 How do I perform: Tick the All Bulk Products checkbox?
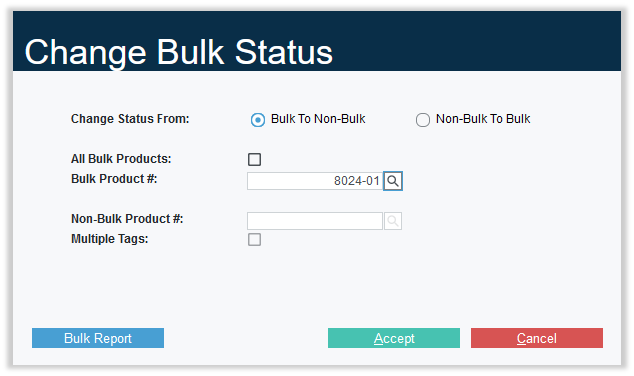click(254, 159)
